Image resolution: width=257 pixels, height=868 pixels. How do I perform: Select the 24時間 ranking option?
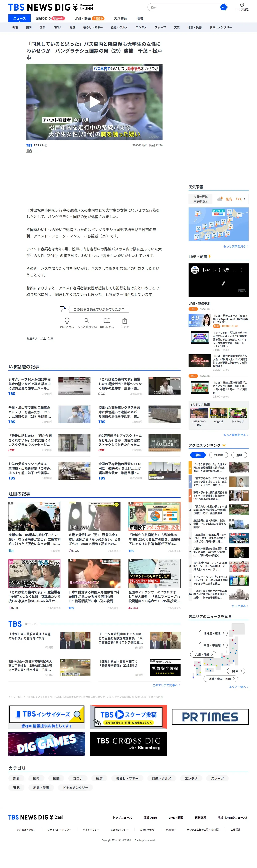[x=218, y=455]
